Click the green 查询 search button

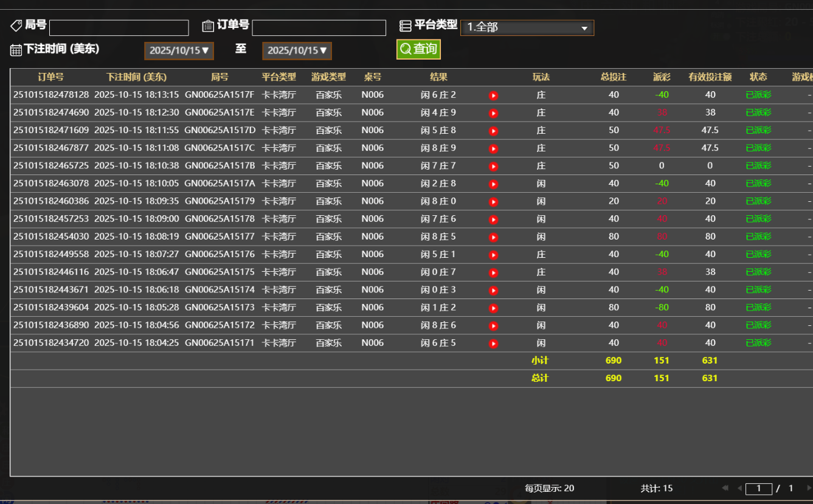[418, 50]
